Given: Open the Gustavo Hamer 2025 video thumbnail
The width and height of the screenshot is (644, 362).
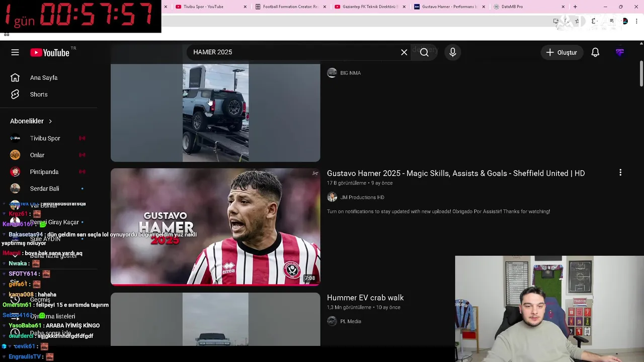Looking at the screenshot, I should (215, 227).
